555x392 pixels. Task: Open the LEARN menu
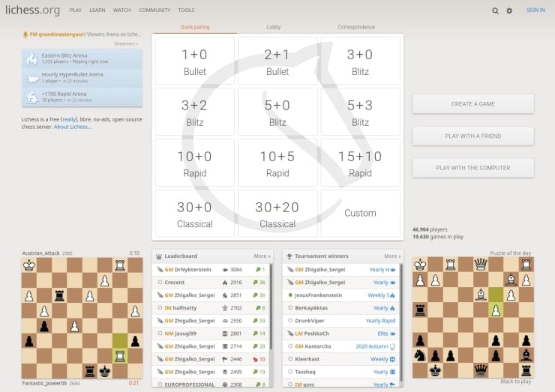[97, 10]
